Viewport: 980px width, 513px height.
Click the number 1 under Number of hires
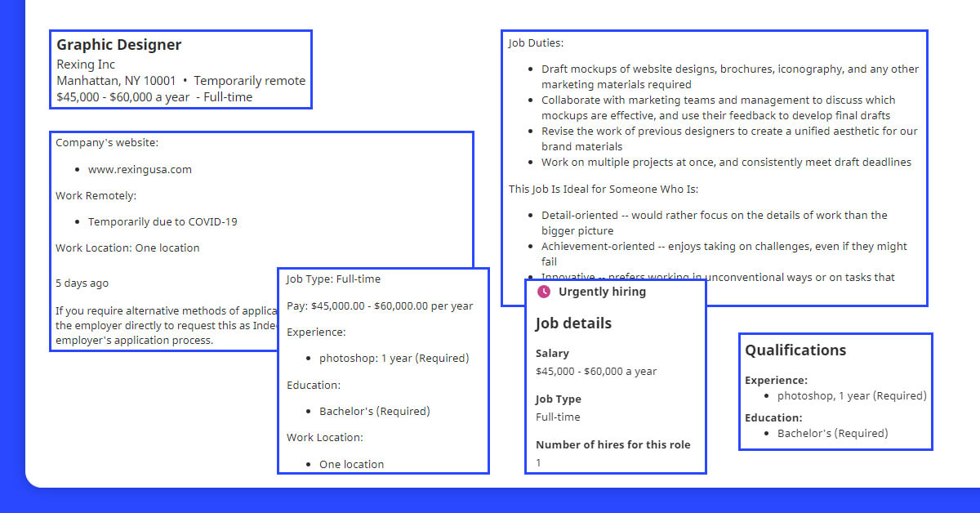pos(538,463)
